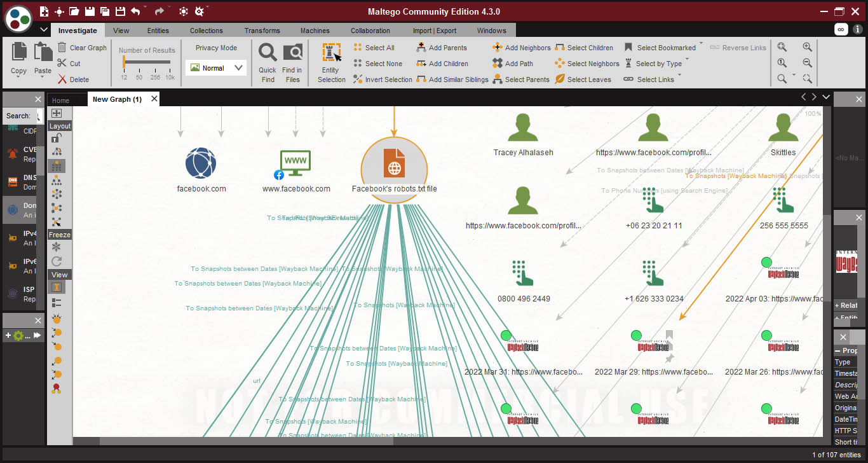Image resolution: width=868 pixels, height=463 pixels.
Task: Click the graph horizontal scrollbar
Action: click(x=247, y=441)
